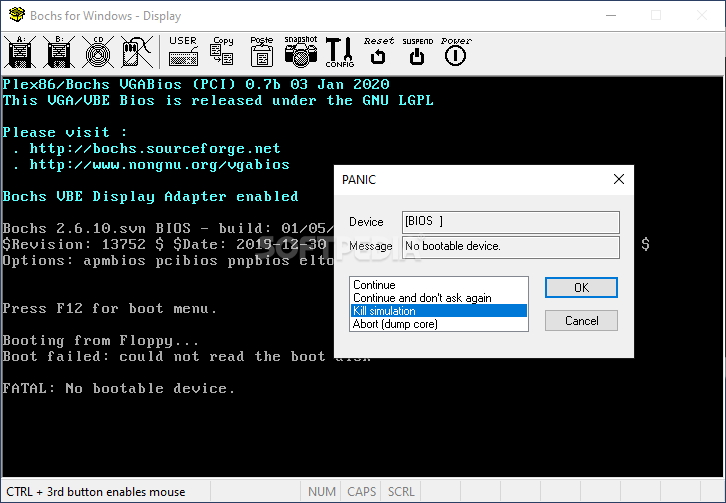Image resolution: width=726 pixels, height=503 pixels.
Task: Click the USER keyboard shortcut button
Action: pos(183,52)
